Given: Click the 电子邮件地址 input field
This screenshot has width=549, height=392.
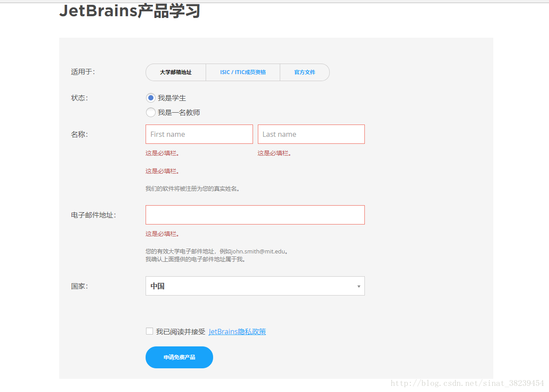Looking at the screenshot, I should click(255, 215).
